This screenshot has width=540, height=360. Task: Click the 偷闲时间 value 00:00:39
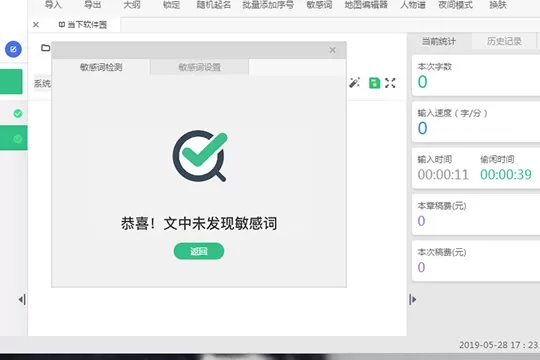click(506, 175)
